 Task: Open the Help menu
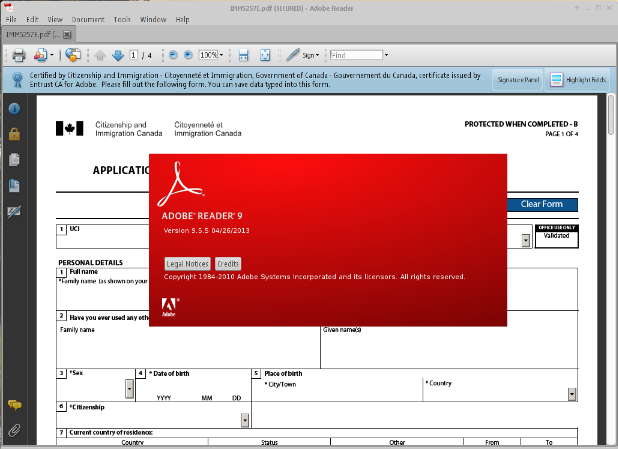(182, 19)
